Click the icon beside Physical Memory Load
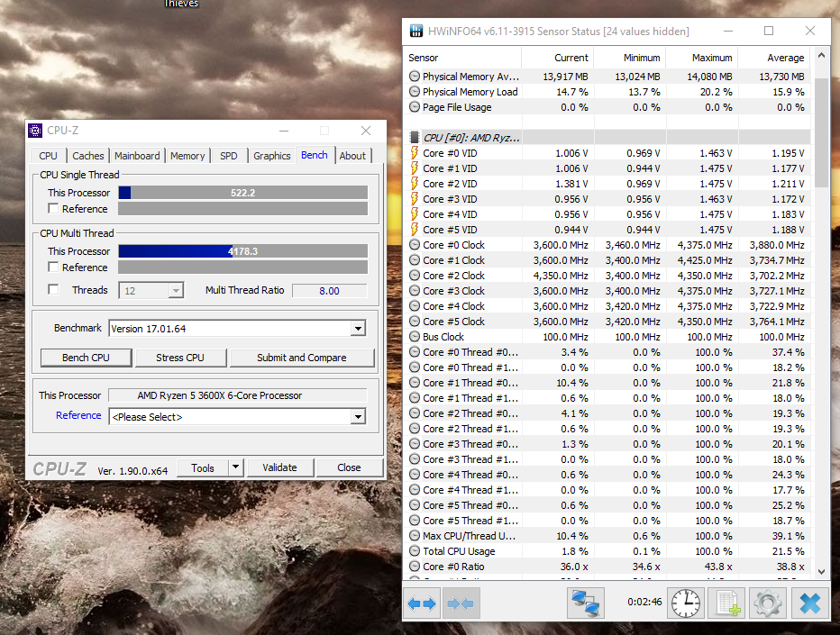840x635 pixels. pos(414,92)
